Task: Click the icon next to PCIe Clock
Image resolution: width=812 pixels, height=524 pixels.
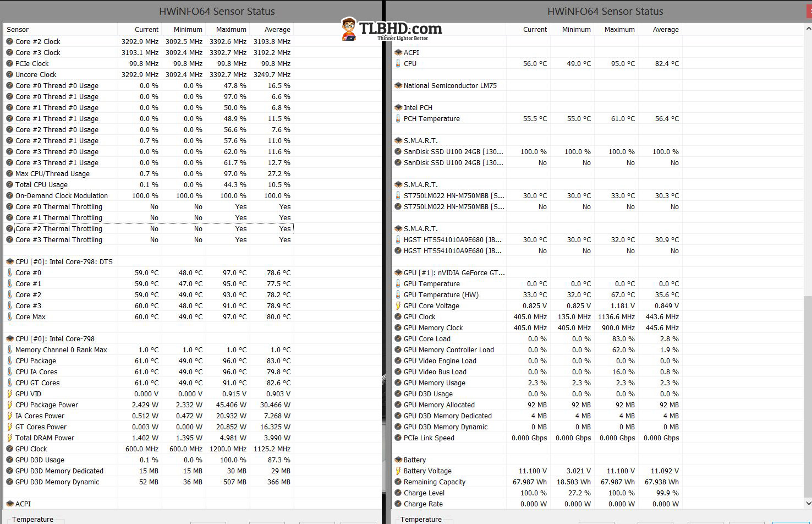Action: coord(9,63)
